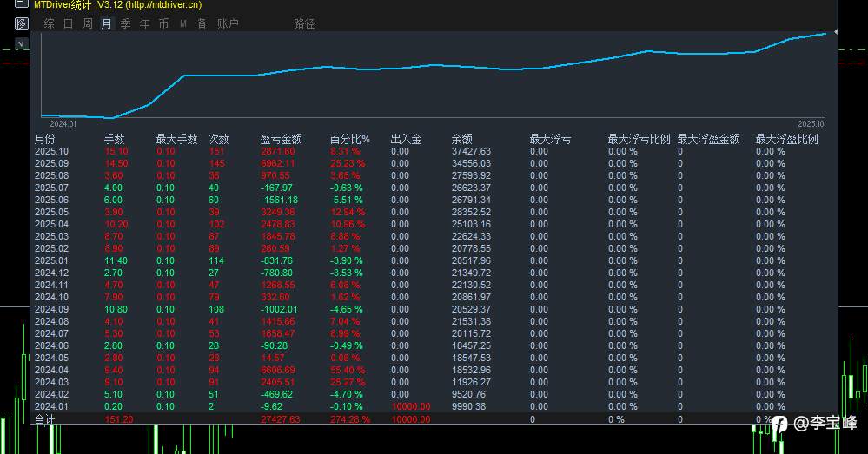Click the trade count 151

(x=216, y=151)
